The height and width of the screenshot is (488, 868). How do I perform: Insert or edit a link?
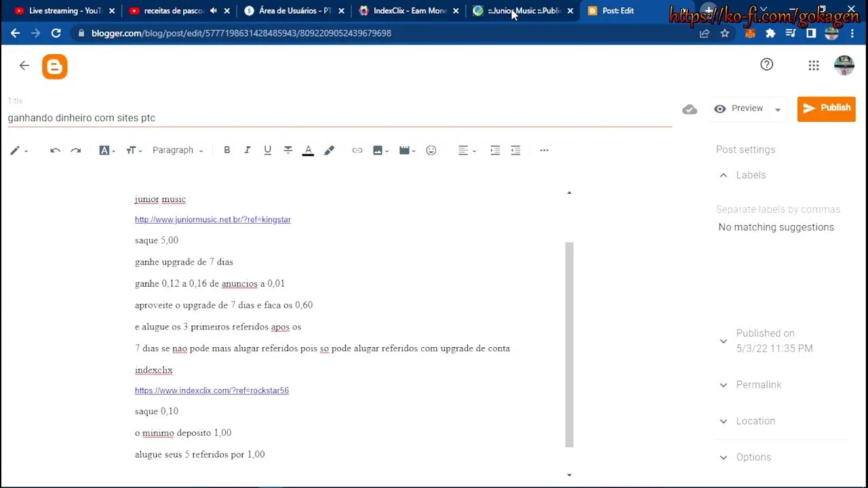click(x=357, y=150)
